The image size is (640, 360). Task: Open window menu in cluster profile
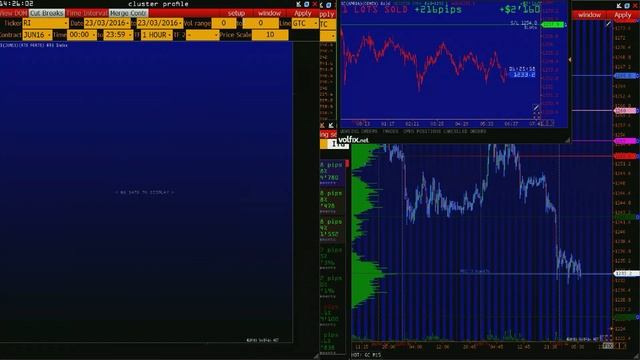tap(269, 13)
